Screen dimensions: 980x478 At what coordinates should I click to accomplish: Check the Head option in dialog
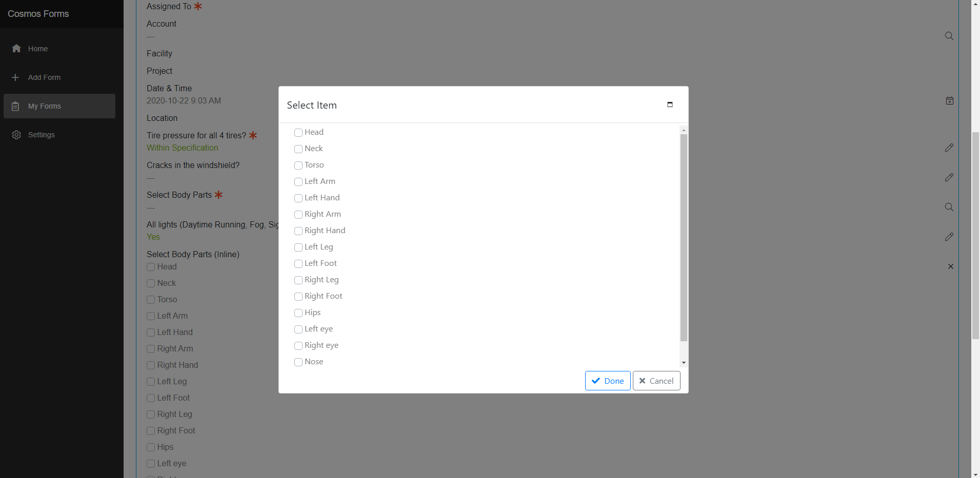pos(298,133)
